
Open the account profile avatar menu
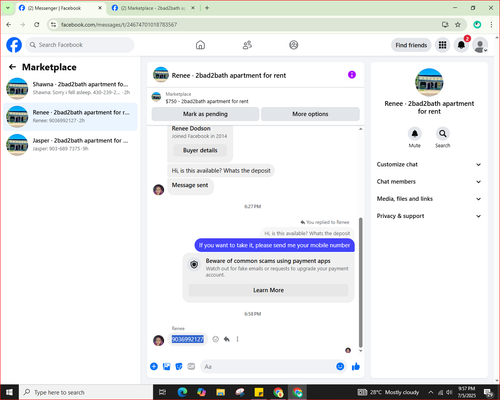tap(480, 45)
